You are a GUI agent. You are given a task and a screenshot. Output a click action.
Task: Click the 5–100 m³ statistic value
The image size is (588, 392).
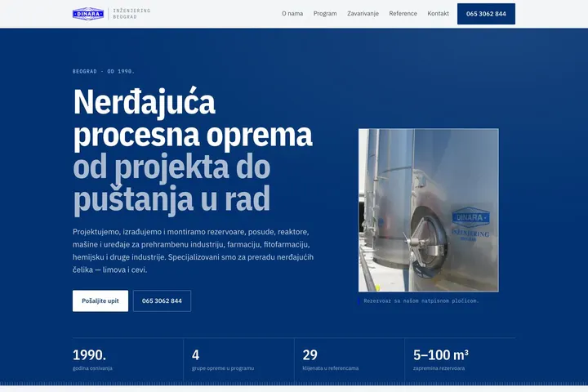pyautogui.click(x=441, y=354)
